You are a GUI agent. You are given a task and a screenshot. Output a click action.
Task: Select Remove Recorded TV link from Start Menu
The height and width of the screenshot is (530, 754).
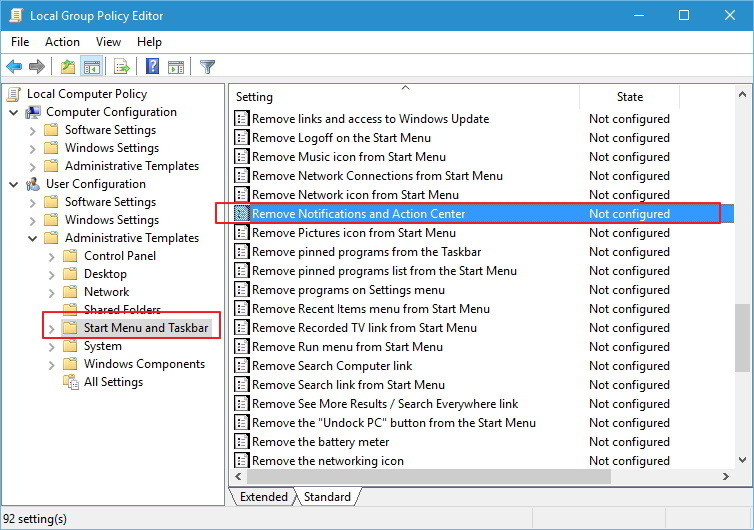pyautogui.click(x=483, y=328)
